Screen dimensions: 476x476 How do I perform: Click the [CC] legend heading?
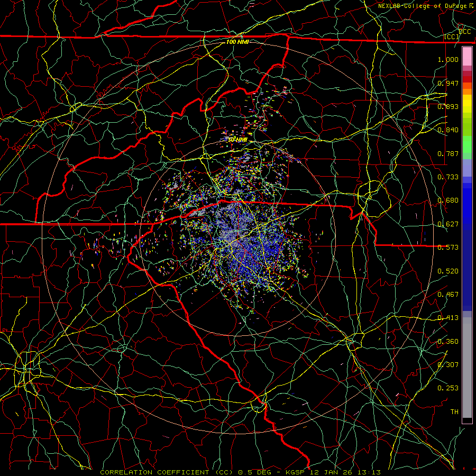(x=452, y=37)
